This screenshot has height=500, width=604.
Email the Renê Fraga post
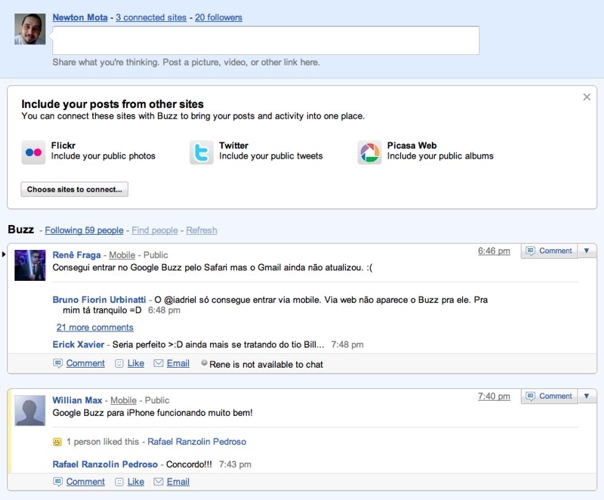tap(178, 363)
